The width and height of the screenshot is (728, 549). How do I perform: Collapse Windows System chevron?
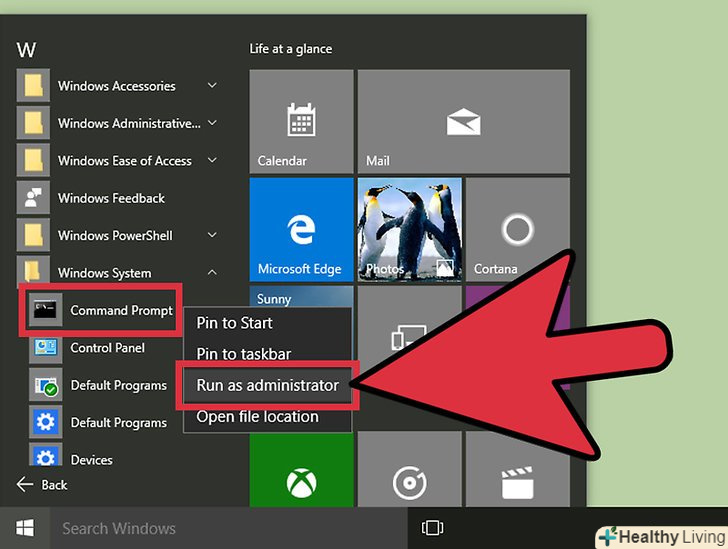tap(212, 273)
